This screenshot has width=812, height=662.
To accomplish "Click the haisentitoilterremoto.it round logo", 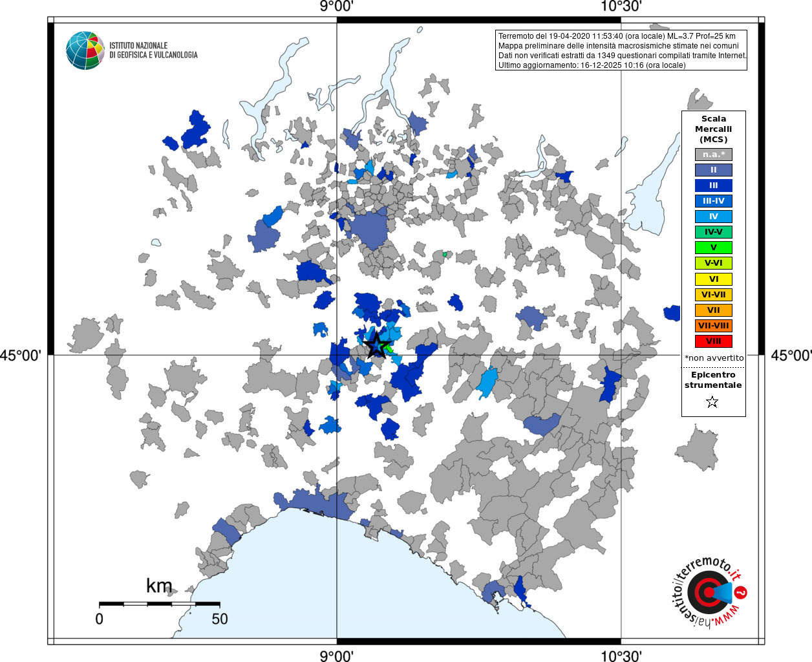I will tap(709, 592).
